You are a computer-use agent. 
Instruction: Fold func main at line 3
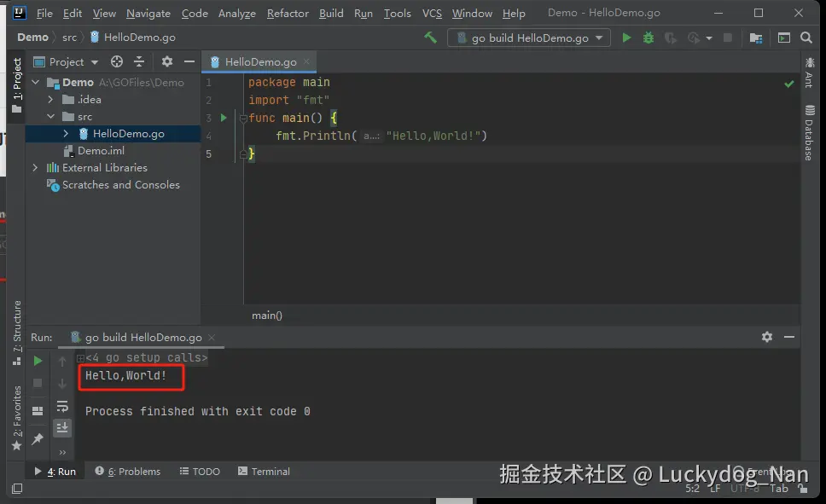(243, 118)
